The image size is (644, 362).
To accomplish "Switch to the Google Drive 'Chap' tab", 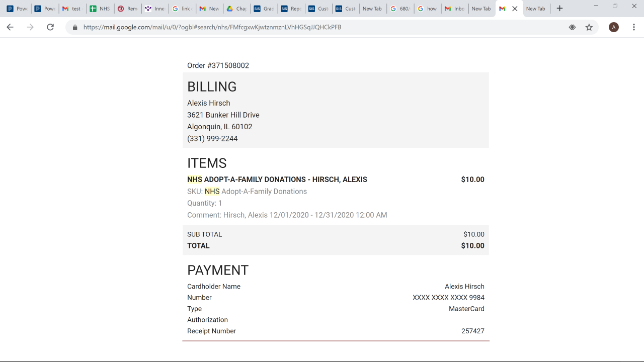I will click(236, 9).
